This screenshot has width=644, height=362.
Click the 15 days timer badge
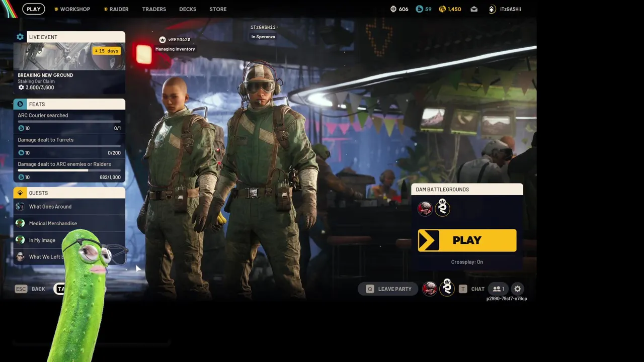pos(106,51)
